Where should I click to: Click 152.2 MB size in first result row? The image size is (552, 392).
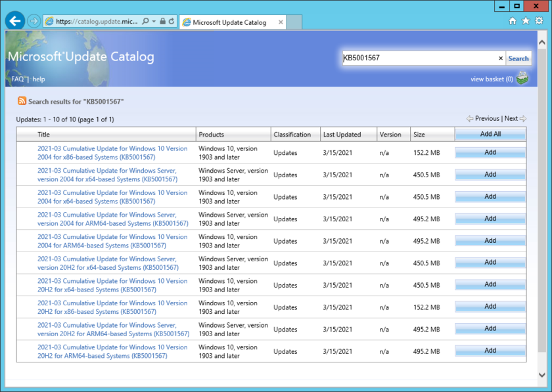[x=426, y=153]
